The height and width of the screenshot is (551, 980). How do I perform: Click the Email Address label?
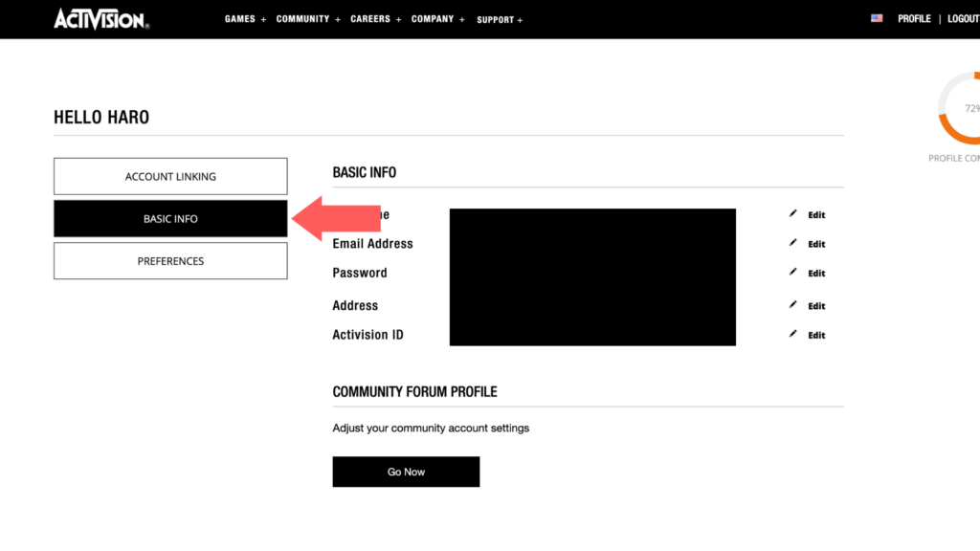point(372,244)
